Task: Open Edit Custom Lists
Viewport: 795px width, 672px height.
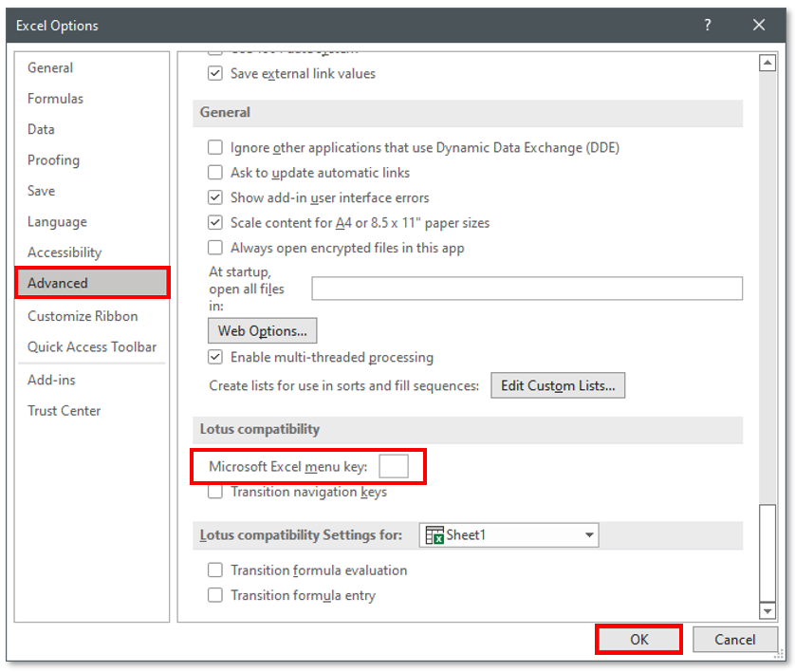Action: (x=558, y=385)
